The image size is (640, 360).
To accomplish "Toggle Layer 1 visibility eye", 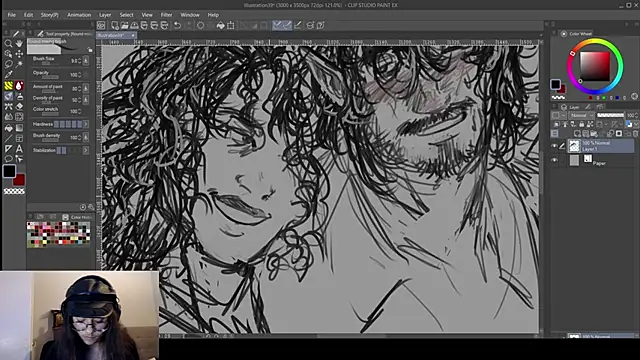I will coord(554,146).
